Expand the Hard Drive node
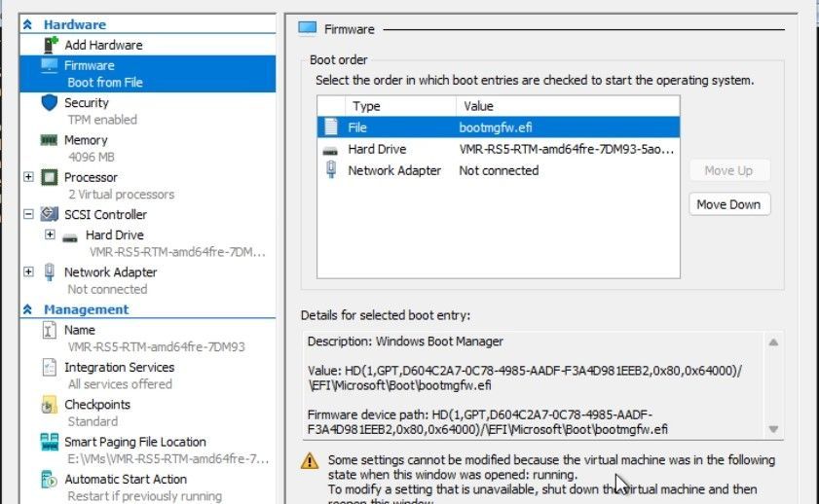Viewport: 819px width, 504px height. pyautogui.click(x=50, y=234)
